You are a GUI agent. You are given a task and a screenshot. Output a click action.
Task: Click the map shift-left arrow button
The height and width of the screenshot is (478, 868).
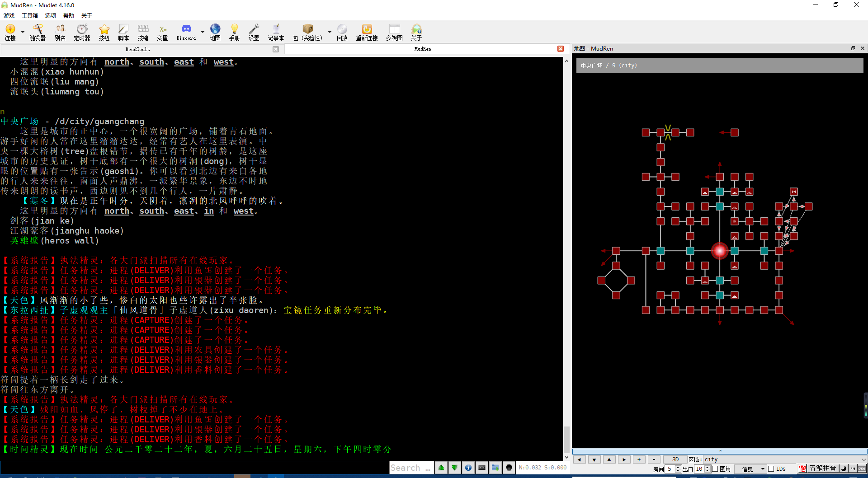pyautogui.click(x=579, y=459)
